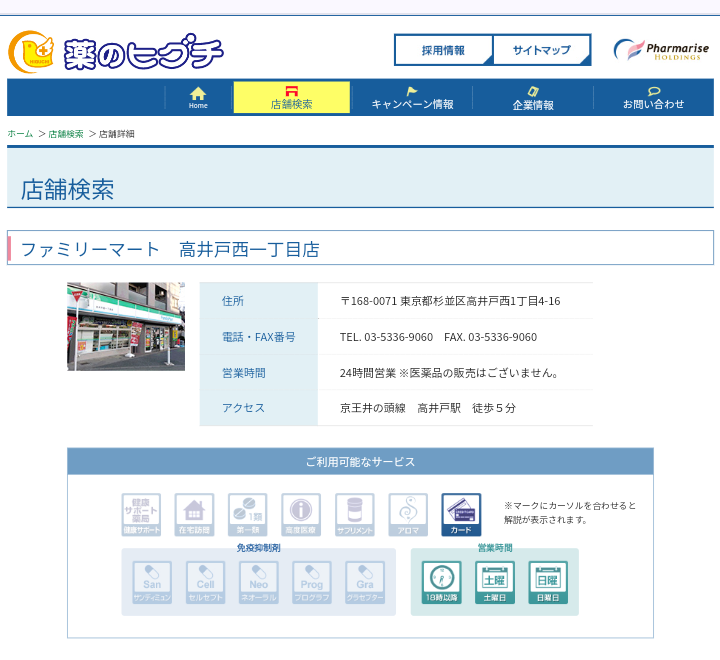Click the Prog プログラフ icon

[x=312, y=582]
